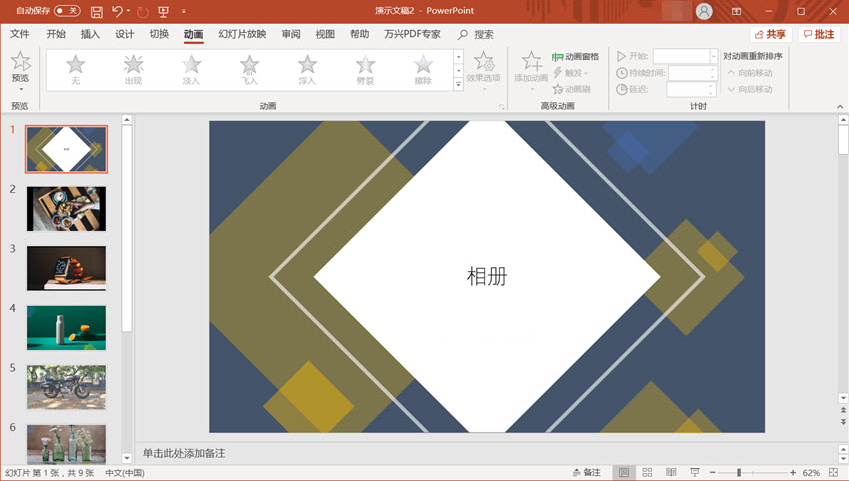This screenshot has height=481, width=849.
Task: Collapse the ribbon with the chevron
Action: point(840,106)
